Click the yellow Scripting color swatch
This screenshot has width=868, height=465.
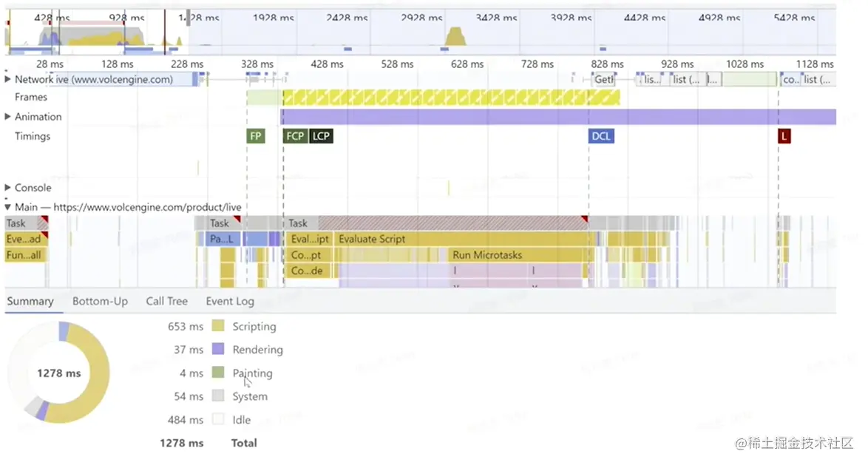(218, 325)
